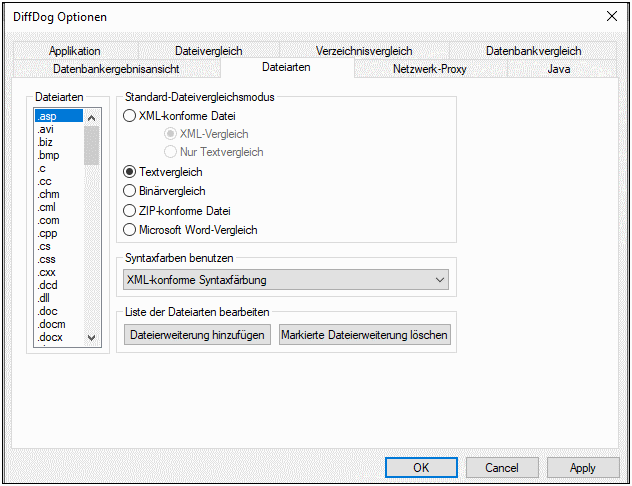632x486 pixels.
Task: Select .dcd in the list
Action: (x=59, y=285)
